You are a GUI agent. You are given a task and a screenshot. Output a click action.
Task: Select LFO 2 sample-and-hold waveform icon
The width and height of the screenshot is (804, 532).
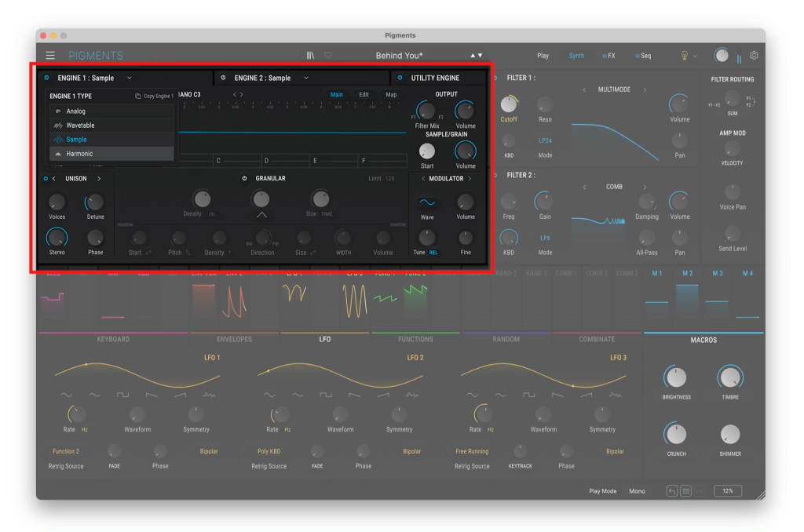coord(411,395)
